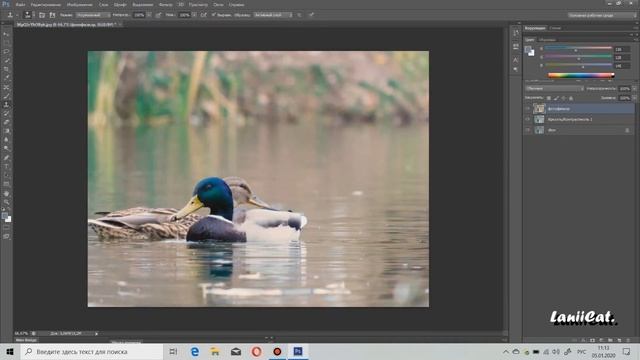Viewport: 640px width, 360px height.
Task: Select the Horizontal Type tool
Action: tap(6, 167)
